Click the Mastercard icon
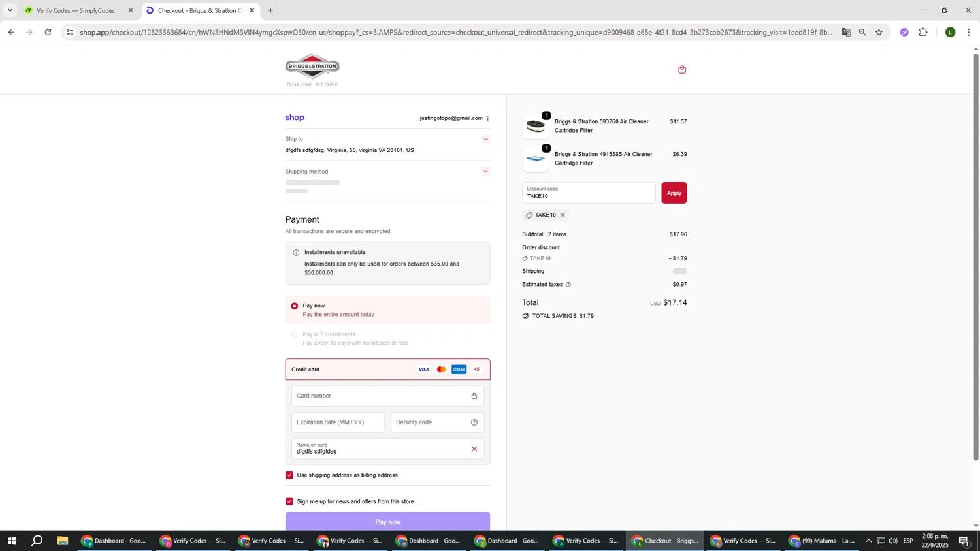The height and width of the screenshot is (551, 980). point(442,370)
